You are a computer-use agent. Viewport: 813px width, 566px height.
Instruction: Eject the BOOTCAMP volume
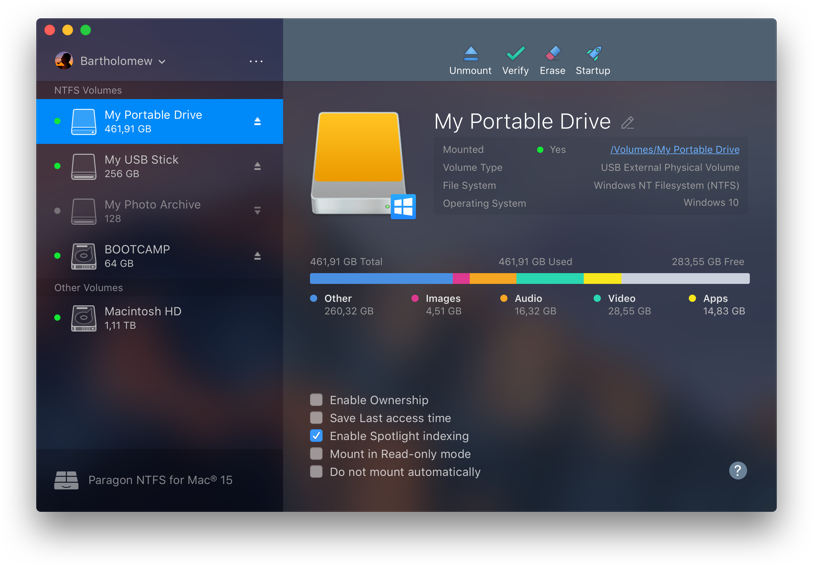click(257, 256)
